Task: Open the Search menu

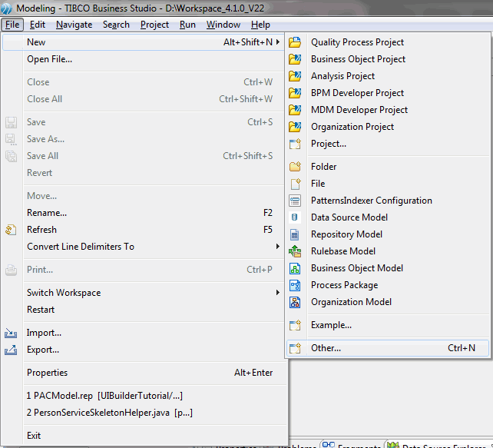Action: (x=116, y=25)
